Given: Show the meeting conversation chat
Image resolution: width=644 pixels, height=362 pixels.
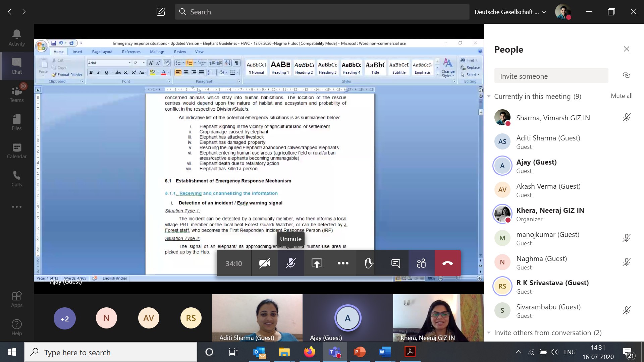Looking at the screenshot, I should pos(395,263).
